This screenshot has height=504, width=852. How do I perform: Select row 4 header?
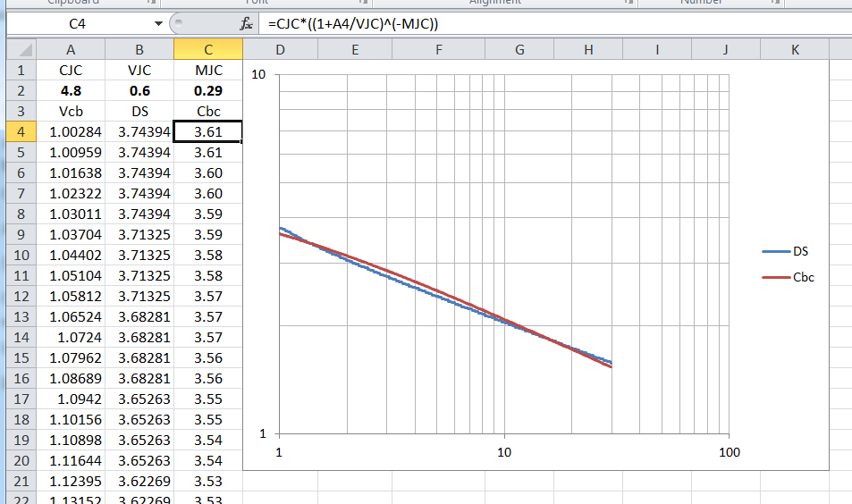pos(21,132)
